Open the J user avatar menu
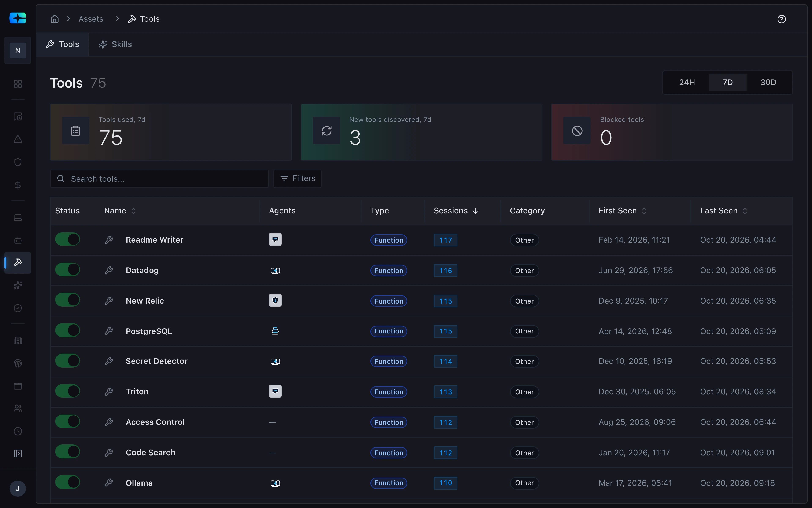Image resolution: width=812 pixels, height=508 pixels. 18,488
